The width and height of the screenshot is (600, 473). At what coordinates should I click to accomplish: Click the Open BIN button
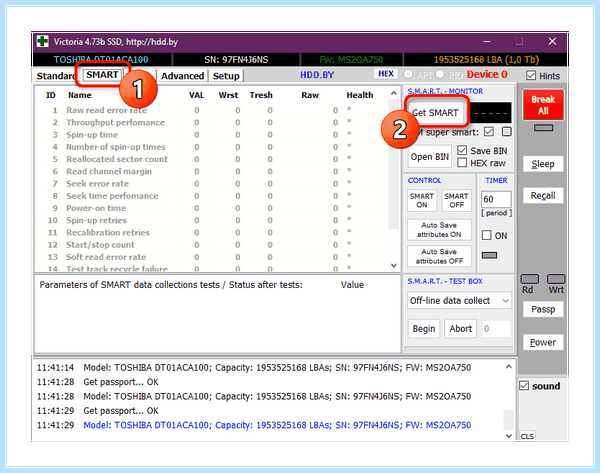[429, 157]
